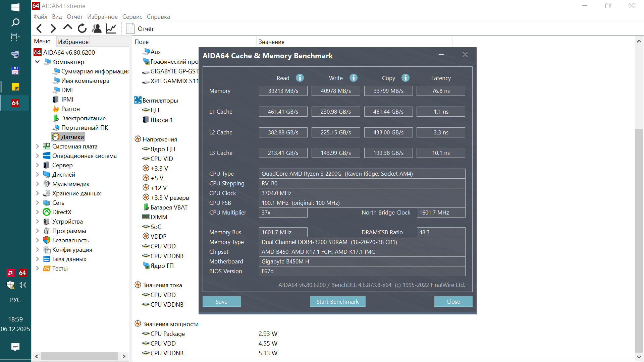The width and height of the screenshot is (644, 362).
Task: Click the Forward navigation arrow in toolbar
Action: click(53, 29)
